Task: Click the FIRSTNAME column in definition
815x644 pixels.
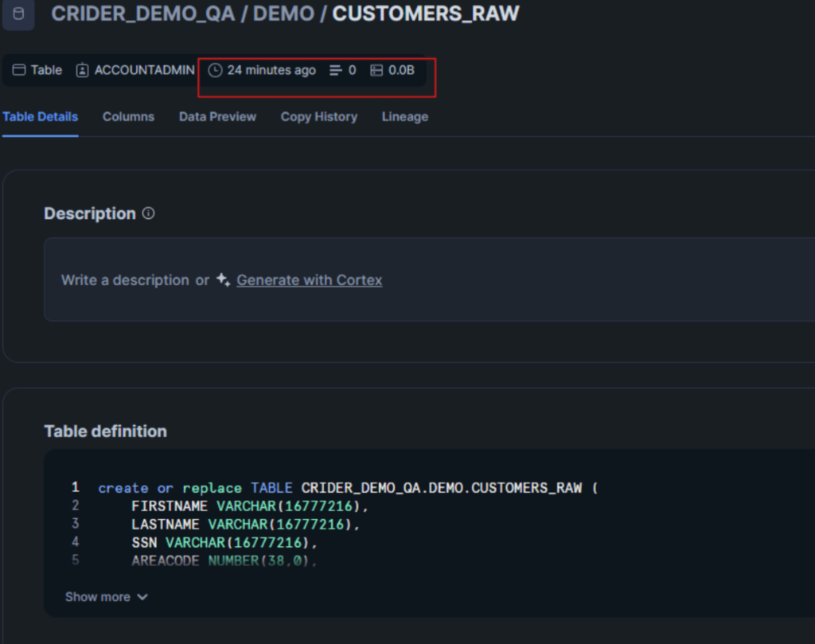Action: pyautogui.click(x=170, y=506)
